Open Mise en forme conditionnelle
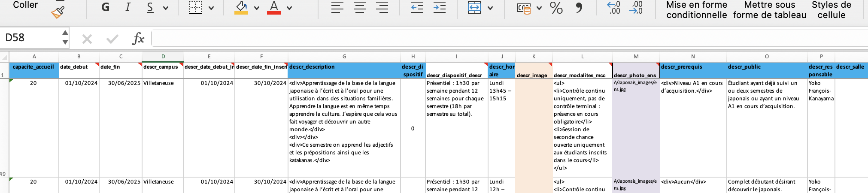868x193 pixels. coord(697,10)
